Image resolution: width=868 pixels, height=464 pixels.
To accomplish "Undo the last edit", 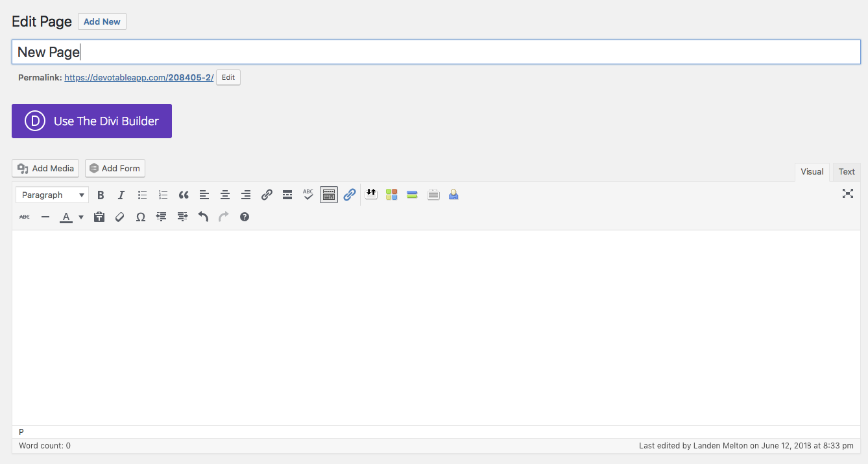I will coord(203,217).
